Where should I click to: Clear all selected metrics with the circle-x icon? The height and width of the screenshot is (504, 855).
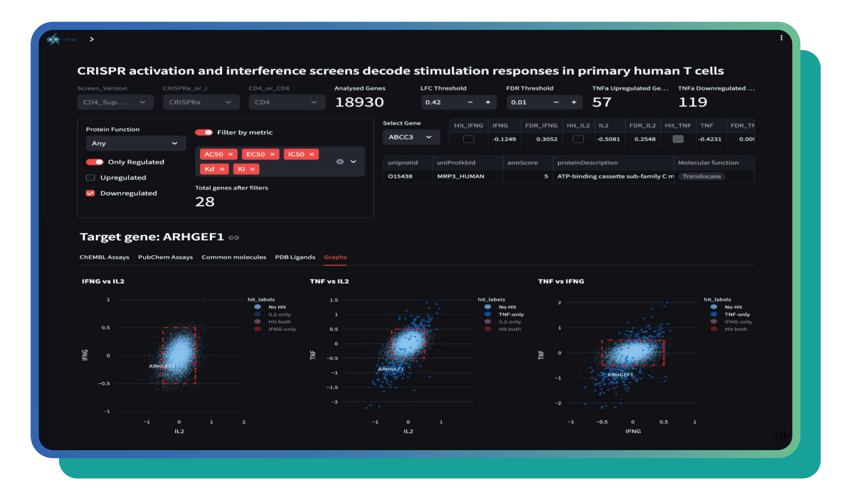click(340, 162)
